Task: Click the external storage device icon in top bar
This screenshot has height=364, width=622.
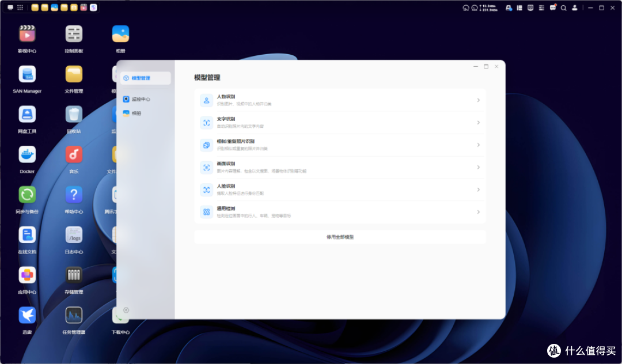Action: pyautogui.click(x=509, y=8)
